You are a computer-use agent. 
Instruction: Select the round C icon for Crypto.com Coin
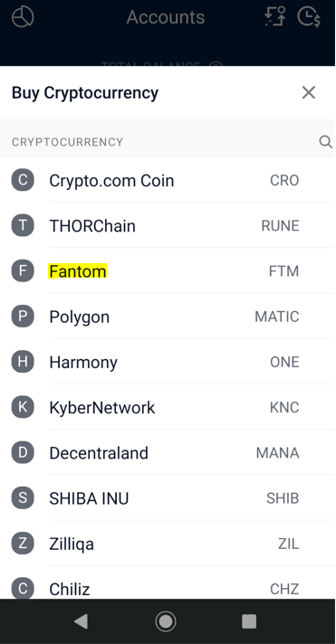23,180
